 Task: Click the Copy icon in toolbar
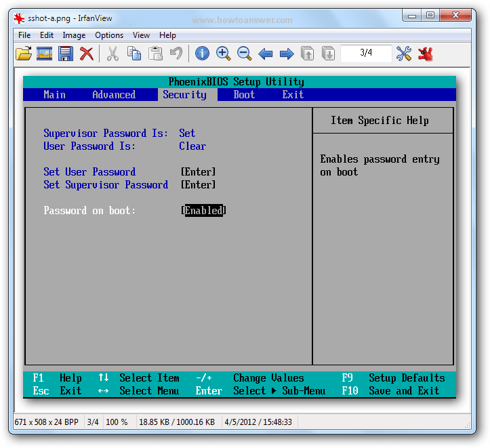pos(134,54)
